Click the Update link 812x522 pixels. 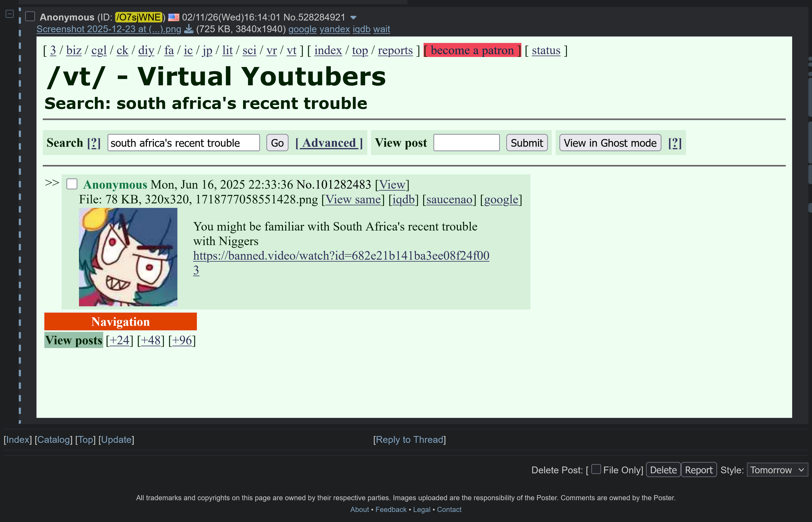point(116,440)
